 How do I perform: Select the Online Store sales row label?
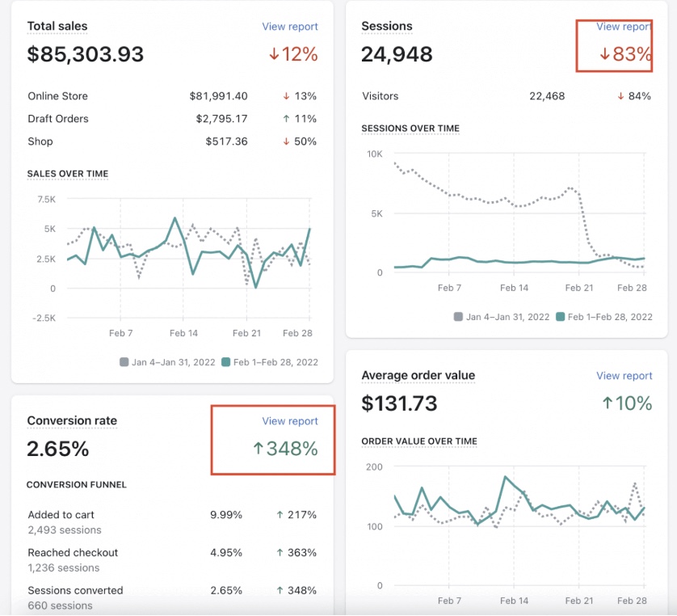tap(57, 96)
